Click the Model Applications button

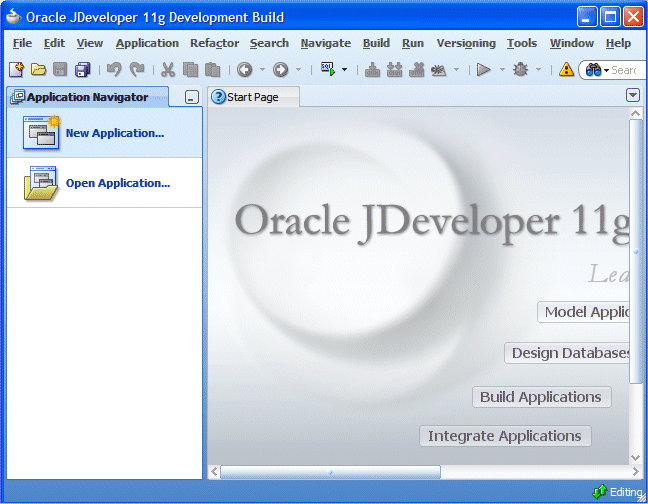click(583, 312)
